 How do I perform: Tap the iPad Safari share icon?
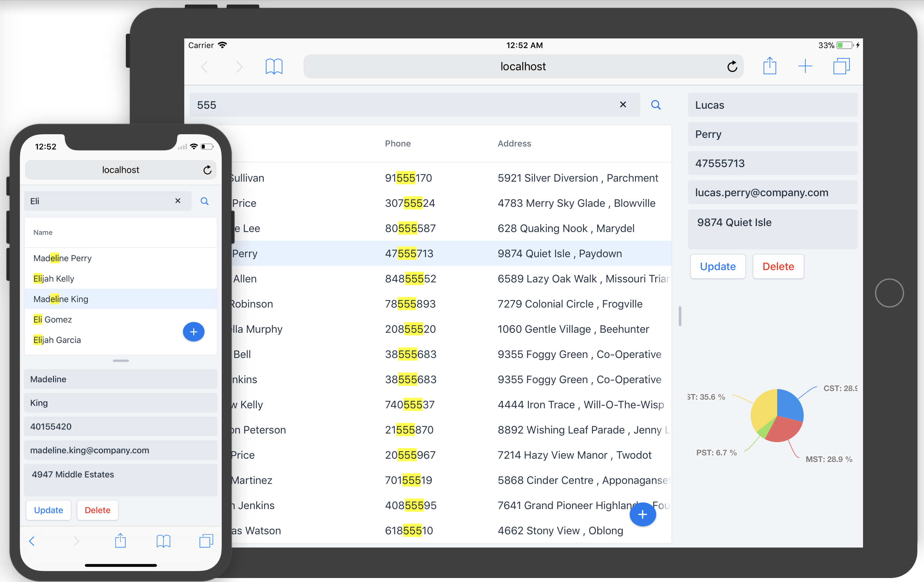[769, 66]
